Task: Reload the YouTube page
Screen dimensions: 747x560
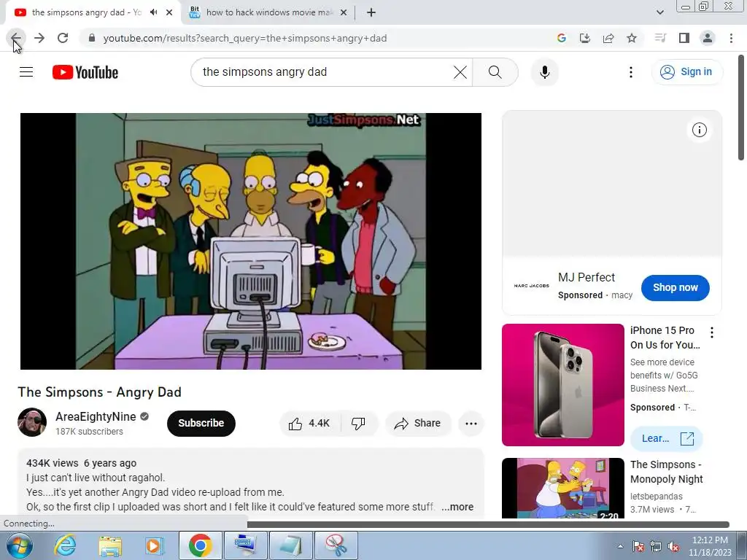Action: (63, 38)
